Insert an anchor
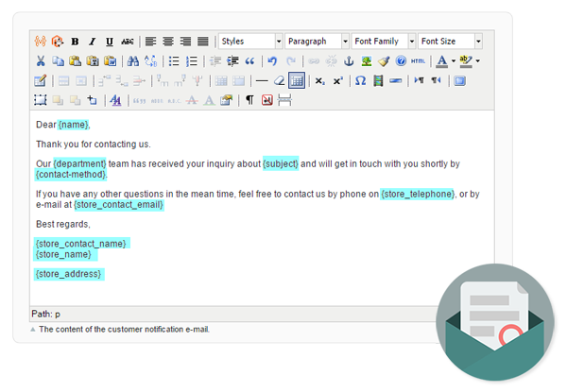 tap(349, 61)
